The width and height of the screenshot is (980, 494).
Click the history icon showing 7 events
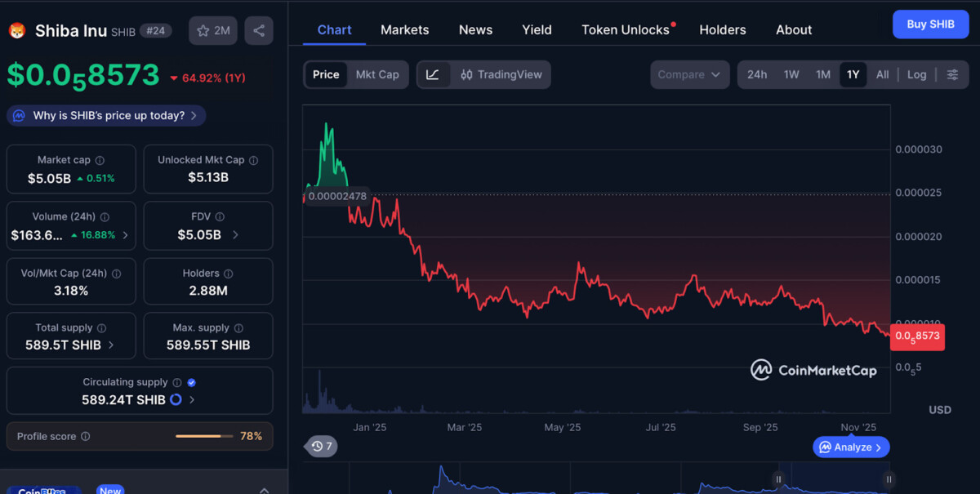pos(322,446)
